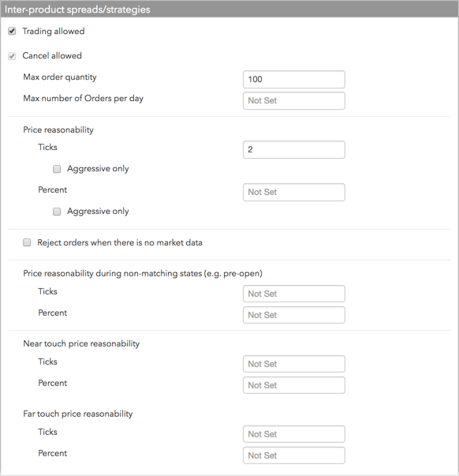Viewport: 459px width, 476px height.
Task: Click the Price reasonability Percent field
Action: click(294, 192)
